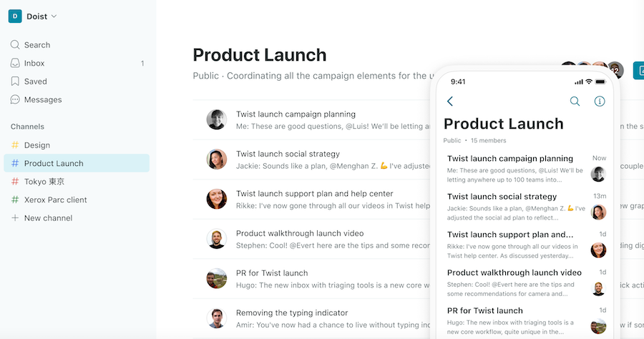
Task: Open the Inbox tray icon
Action: [x=15, y=63]
